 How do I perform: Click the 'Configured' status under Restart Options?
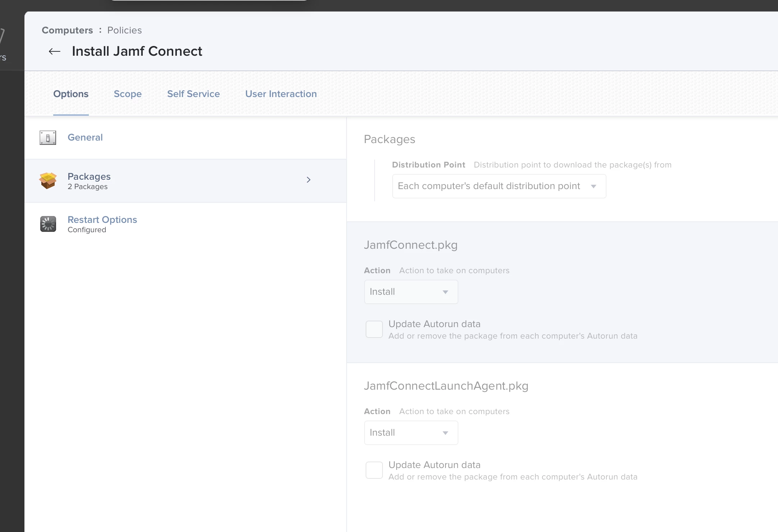[87, 230]
